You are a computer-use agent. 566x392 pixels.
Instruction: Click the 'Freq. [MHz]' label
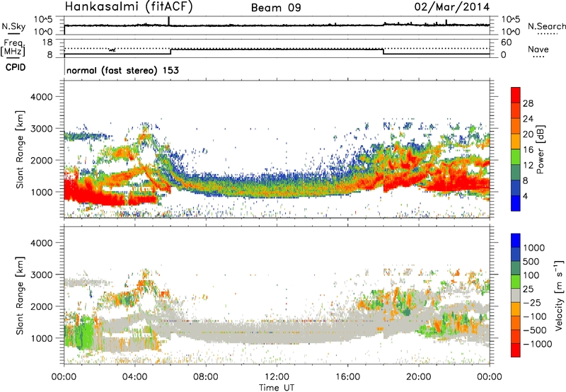coord(13,47)
